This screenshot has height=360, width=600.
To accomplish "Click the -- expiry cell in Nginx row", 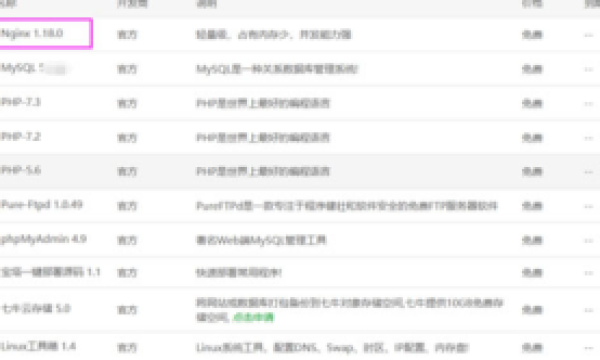I will coord(589,35).
